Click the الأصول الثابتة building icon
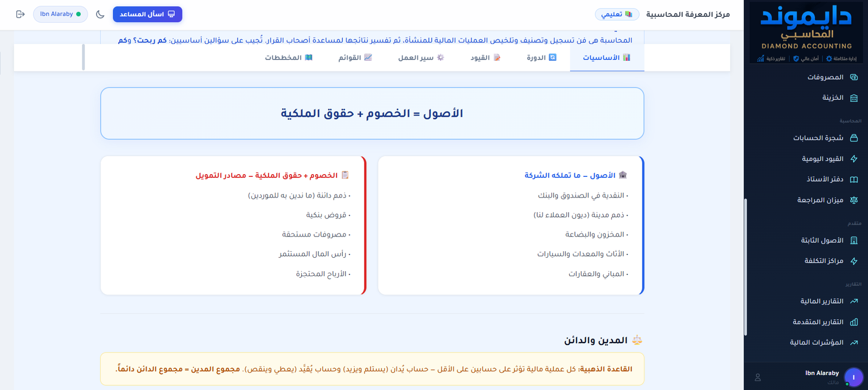The image size is (868, 390). point(854,240)
